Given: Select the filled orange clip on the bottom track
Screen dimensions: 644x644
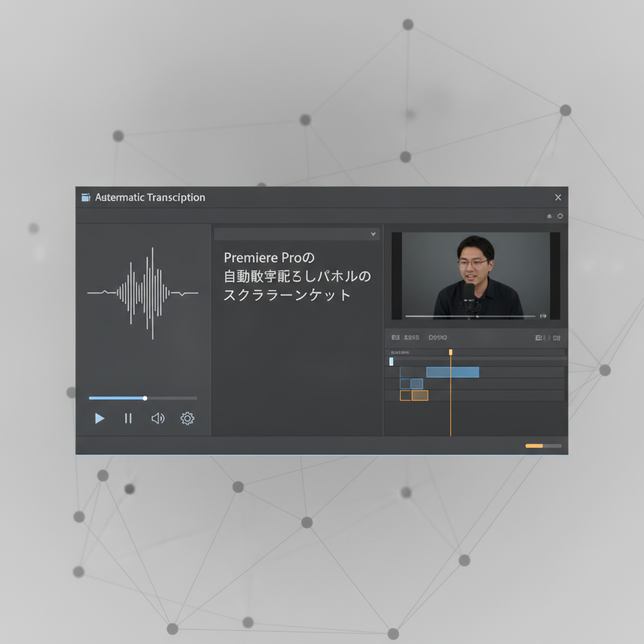Looking at the screenshot, I should point(420,396).
